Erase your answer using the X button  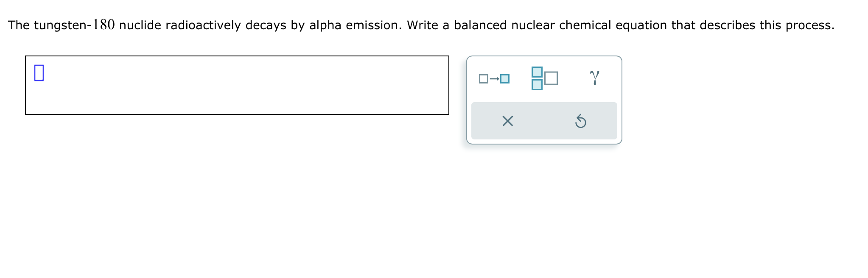coord(507,122)
